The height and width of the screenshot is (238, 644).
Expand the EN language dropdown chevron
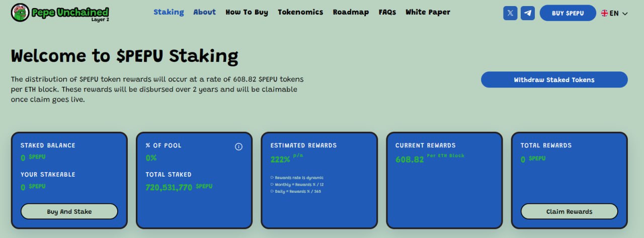(625, 14)
